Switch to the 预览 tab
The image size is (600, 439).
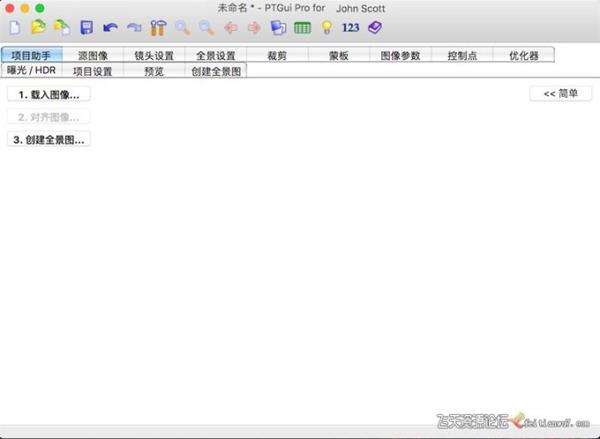[154, 71]
